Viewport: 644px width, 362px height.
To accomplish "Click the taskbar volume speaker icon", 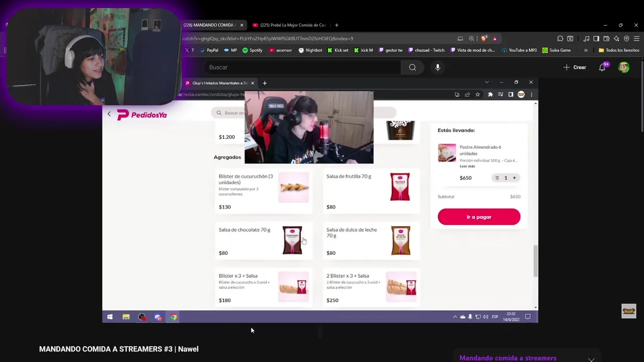I will coord(486,317).
